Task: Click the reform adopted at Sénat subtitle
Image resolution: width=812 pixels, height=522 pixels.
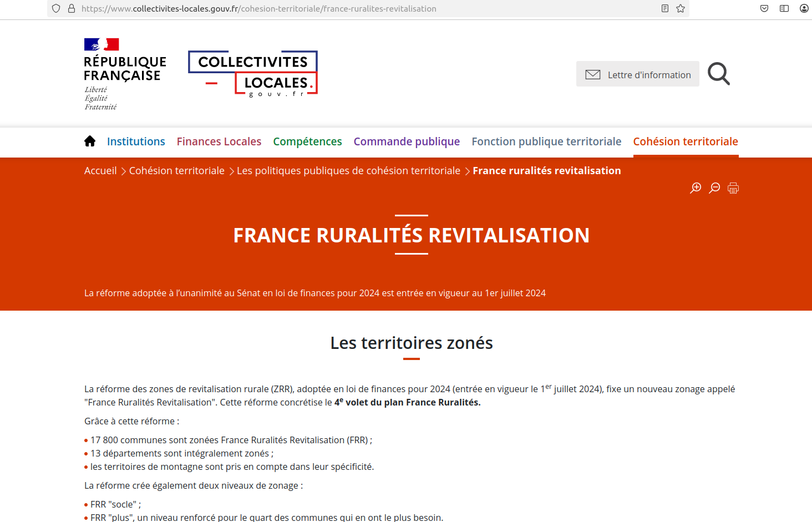Action: click(x=315, y=293)
